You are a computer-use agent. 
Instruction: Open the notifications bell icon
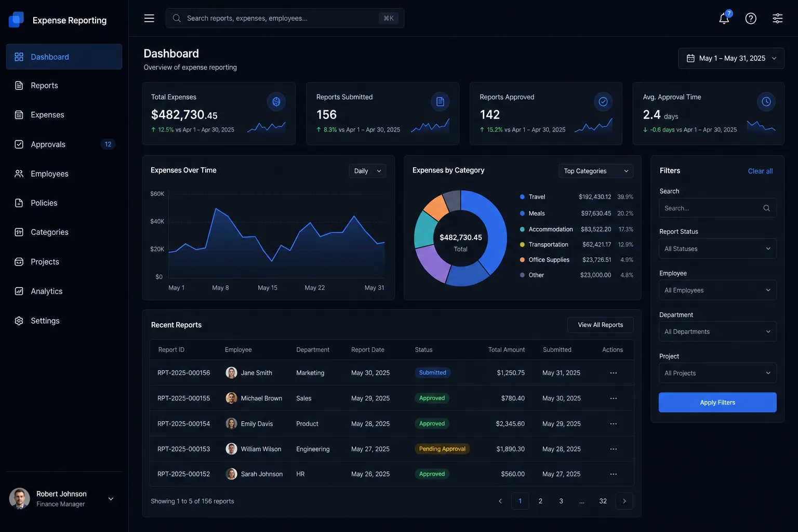pos(724,18)
